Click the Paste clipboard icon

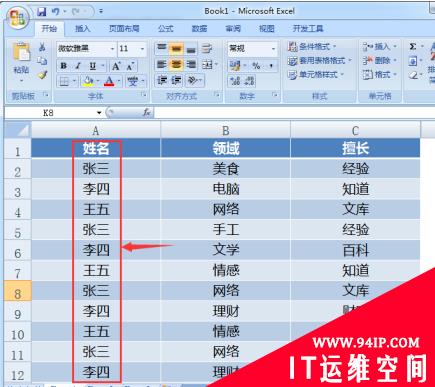[21, 53]
